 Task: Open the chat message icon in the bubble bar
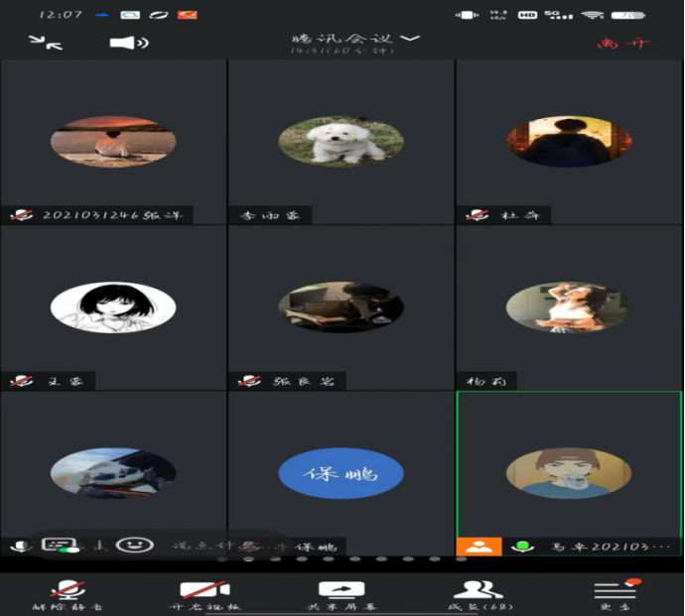pos(60,546)
